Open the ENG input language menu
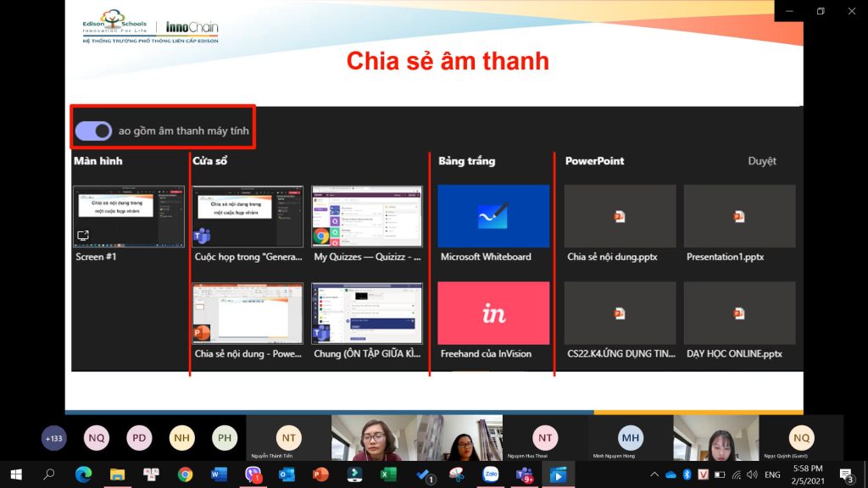The height and width of the screenshot is (488, 868). pyautogui.click(x=772, y=474)
